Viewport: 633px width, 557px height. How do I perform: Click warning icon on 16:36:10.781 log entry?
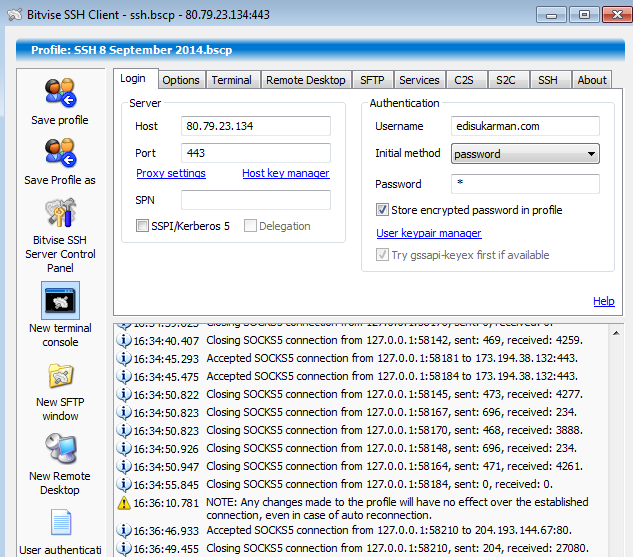coord(124,503)
